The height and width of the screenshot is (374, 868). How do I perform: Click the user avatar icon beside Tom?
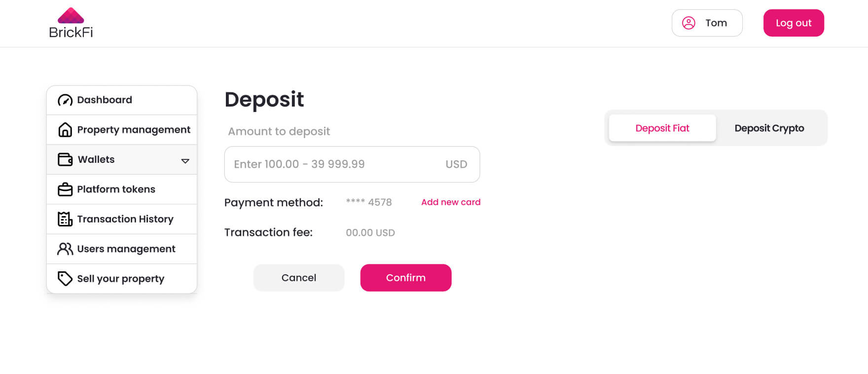(x=688, y=23)
